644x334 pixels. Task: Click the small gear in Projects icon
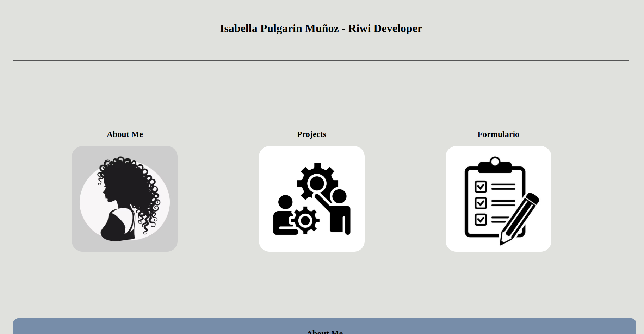point(305,221)
